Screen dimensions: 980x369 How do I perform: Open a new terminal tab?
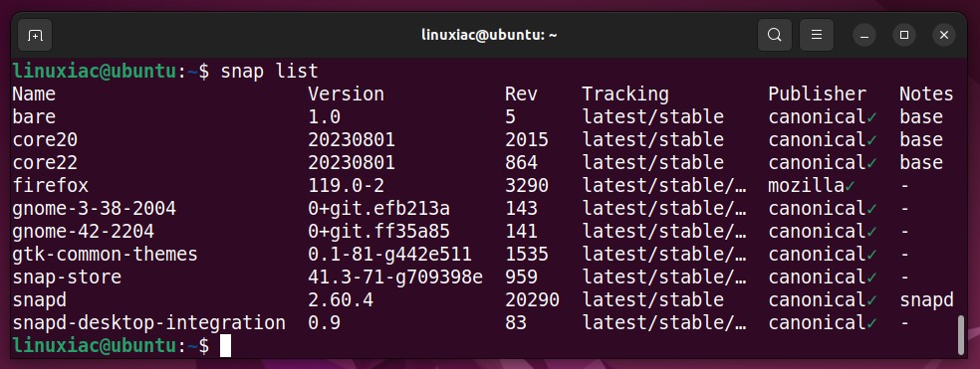pos(35,35)
